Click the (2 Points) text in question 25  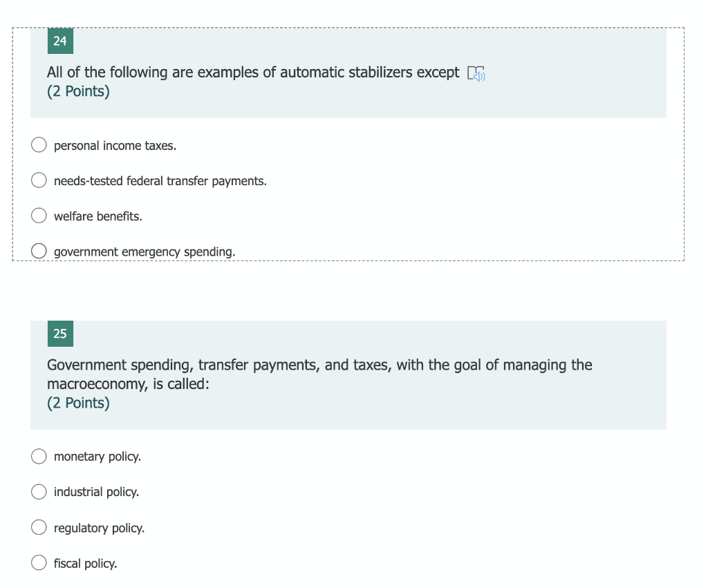coord(78,403)
